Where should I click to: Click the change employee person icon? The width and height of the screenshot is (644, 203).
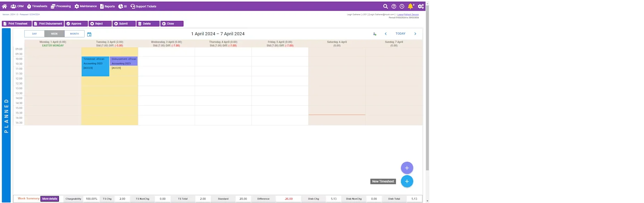point(375,34)
